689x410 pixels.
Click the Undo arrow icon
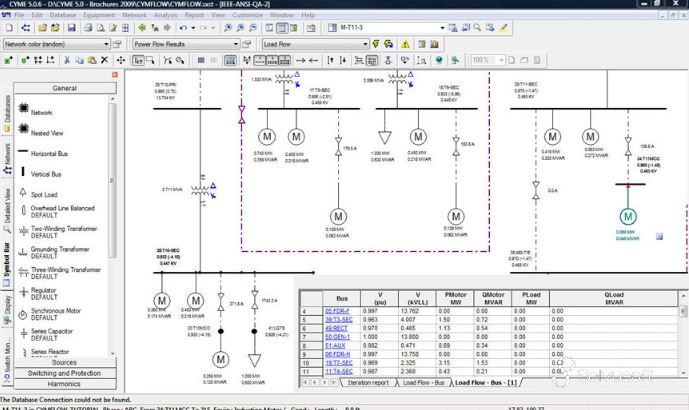(x=183, y=28)
